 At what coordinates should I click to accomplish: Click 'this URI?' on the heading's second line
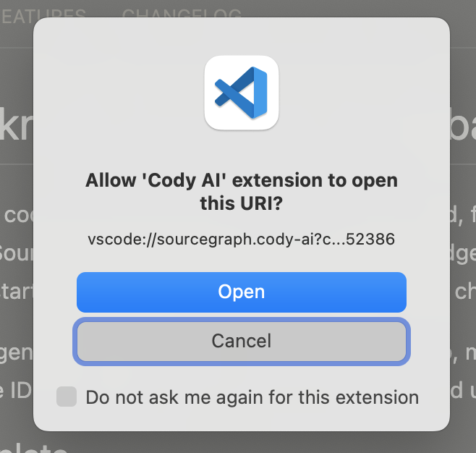click(x=242, y=205)
